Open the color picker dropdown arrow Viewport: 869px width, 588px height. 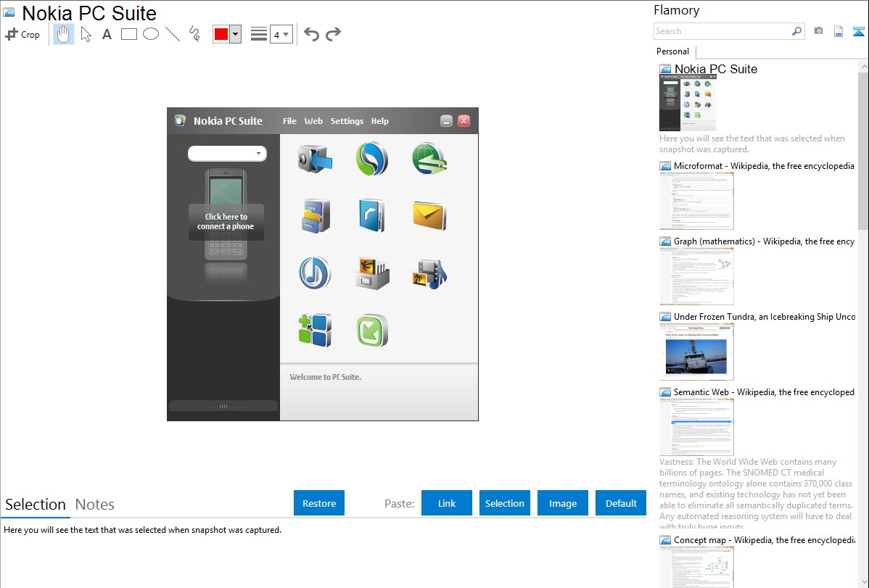click(235, 34)
